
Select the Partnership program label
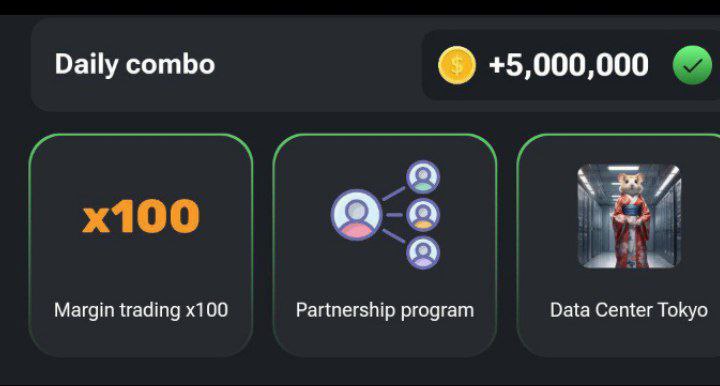tap(385, 311)
